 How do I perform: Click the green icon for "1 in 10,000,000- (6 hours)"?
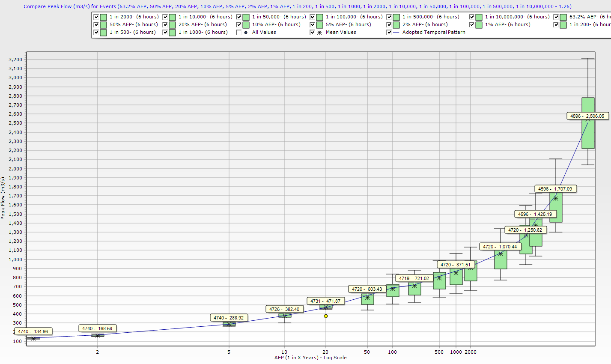click(x=479, y=17)
